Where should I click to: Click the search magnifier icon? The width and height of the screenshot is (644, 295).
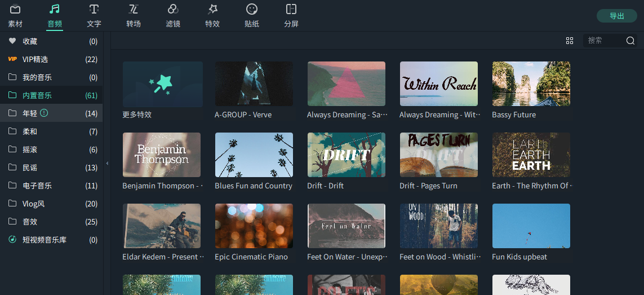point(630,41)
